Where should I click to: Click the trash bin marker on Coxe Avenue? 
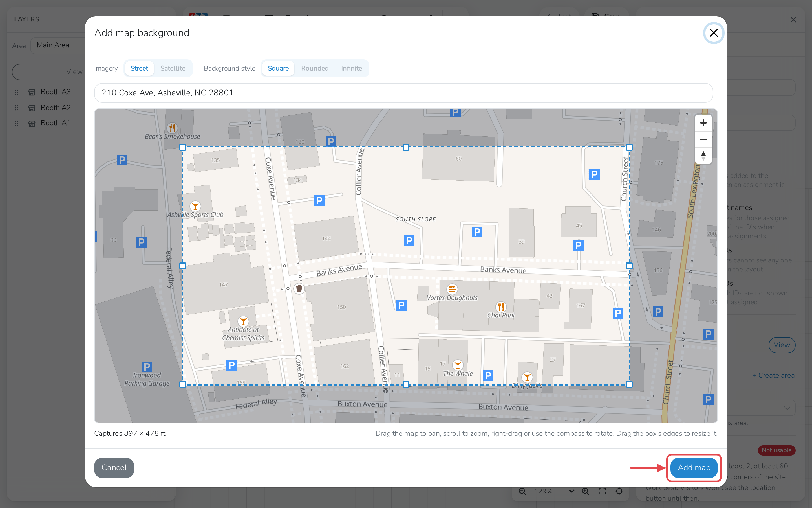pos(299,289)
